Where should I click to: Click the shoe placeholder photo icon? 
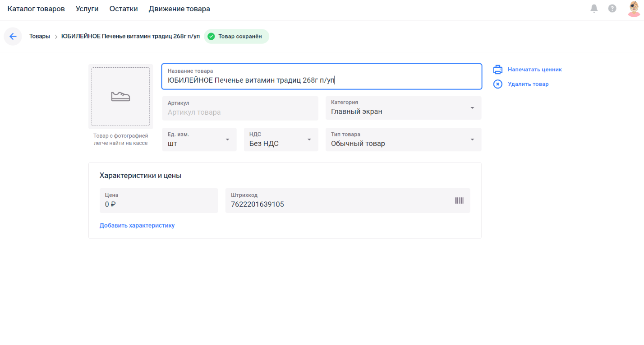[120, 96]
